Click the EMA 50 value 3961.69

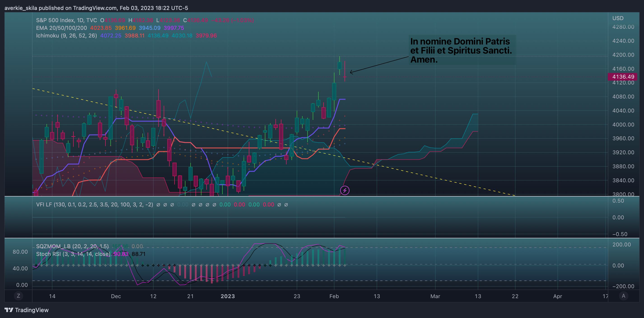(125, 28)
